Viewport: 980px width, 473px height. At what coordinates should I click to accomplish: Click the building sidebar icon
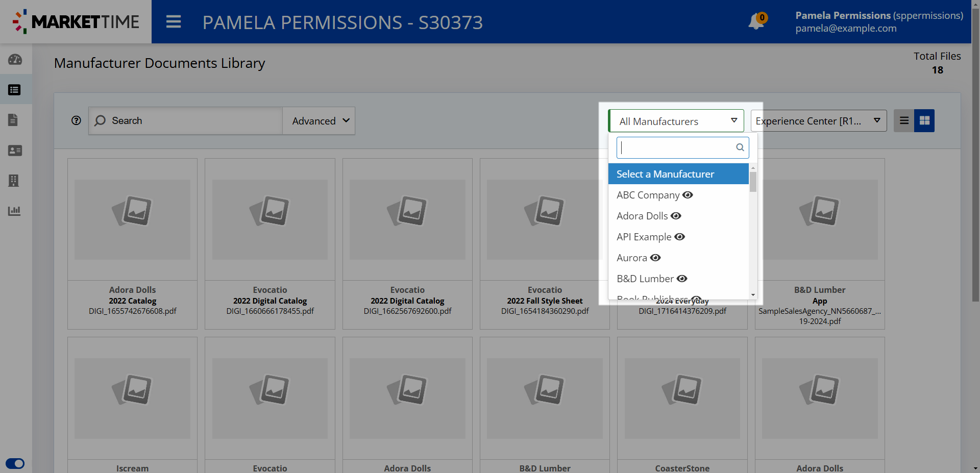pyautogui.click(x=14, y=181)
